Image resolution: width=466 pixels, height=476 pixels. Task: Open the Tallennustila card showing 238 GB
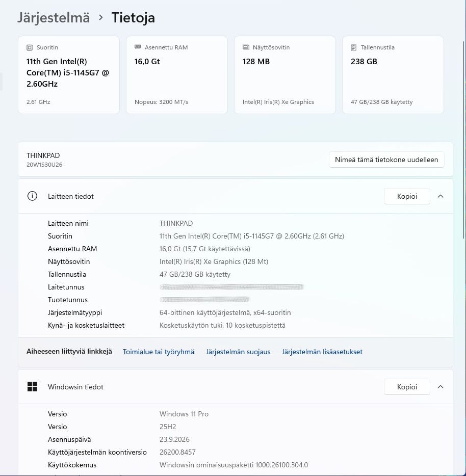393,75
